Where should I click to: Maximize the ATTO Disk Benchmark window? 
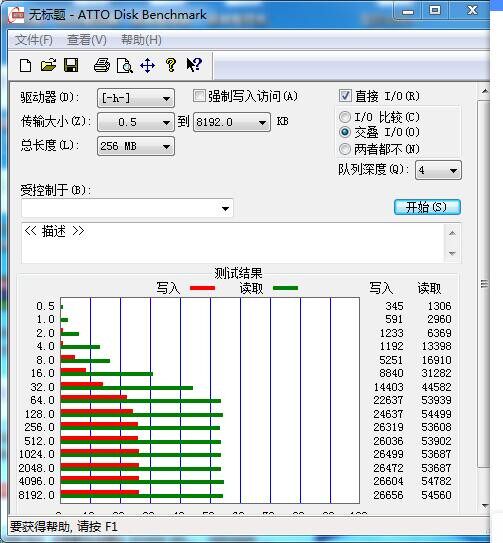435,11
